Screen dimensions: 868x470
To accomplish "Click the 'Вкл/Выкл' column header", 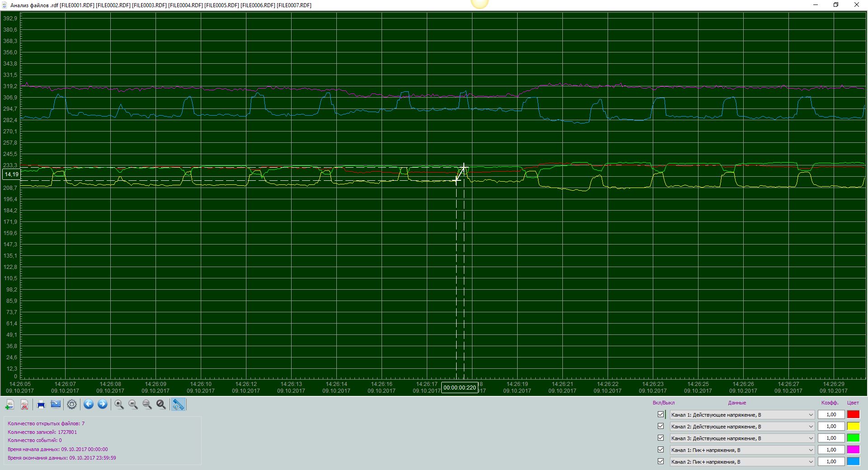I will (664, 403).
